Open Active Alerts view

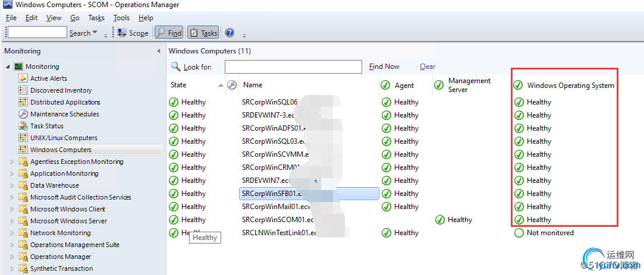point(49,78)
